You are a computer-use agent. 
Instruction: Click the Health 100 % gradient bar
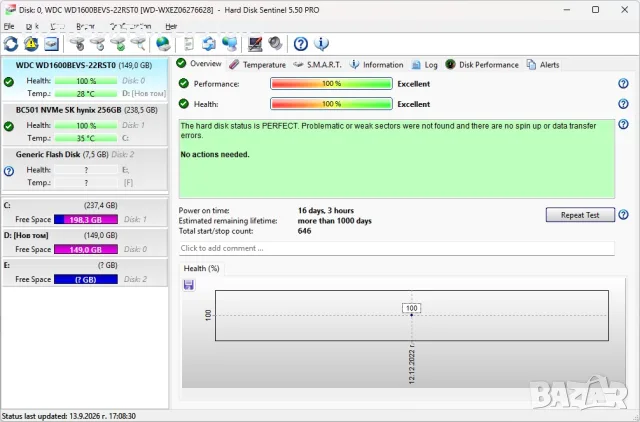point(331,104)
